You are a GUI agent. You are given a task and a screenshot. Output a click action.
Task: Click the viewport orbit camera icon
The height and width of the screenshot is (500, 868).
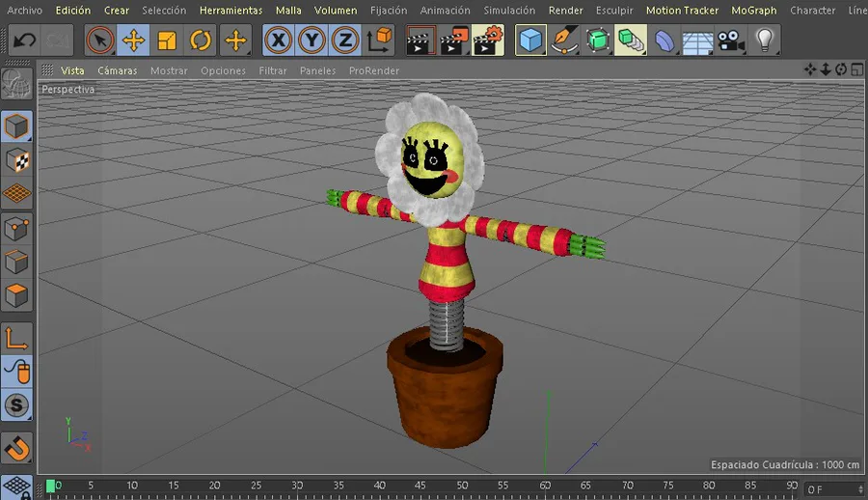[x=841, y=69]
